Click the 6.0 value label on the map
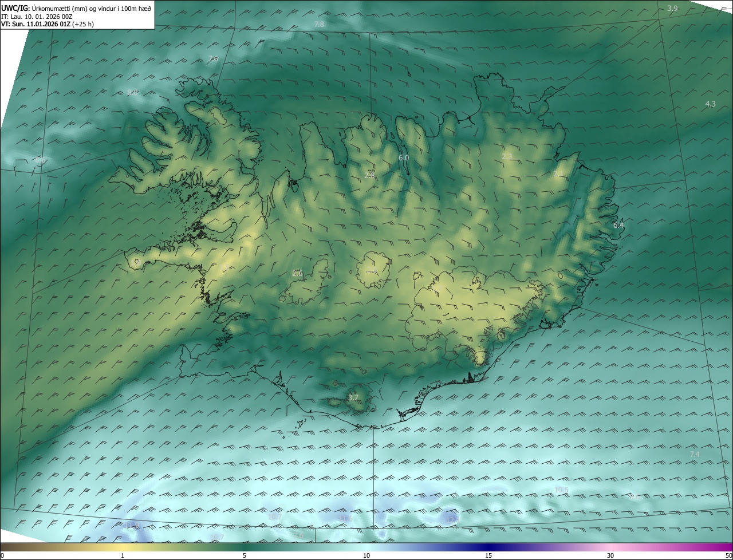Image resolution: width=733 pixels, height=560 pixels. tap(404, 157)
